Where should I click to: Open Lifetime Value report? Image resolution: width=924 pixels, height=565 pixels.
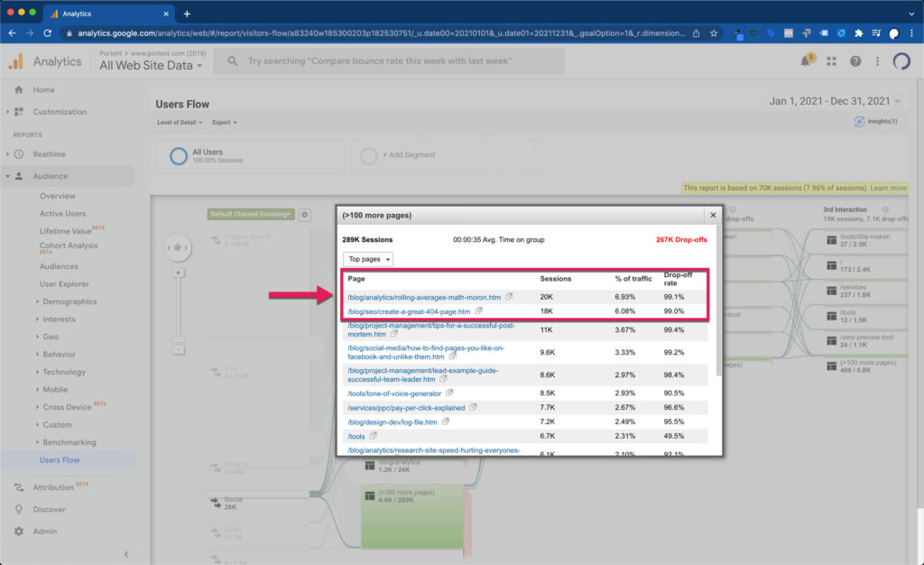pos(65,231)
